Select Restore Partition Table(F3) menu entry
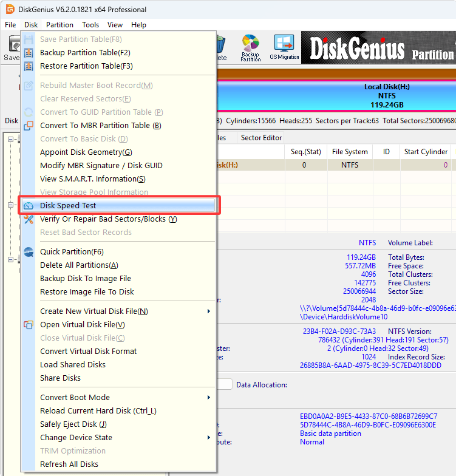Image resolution: width=456 pixels, height=476 pixels. tap(119, 66)
